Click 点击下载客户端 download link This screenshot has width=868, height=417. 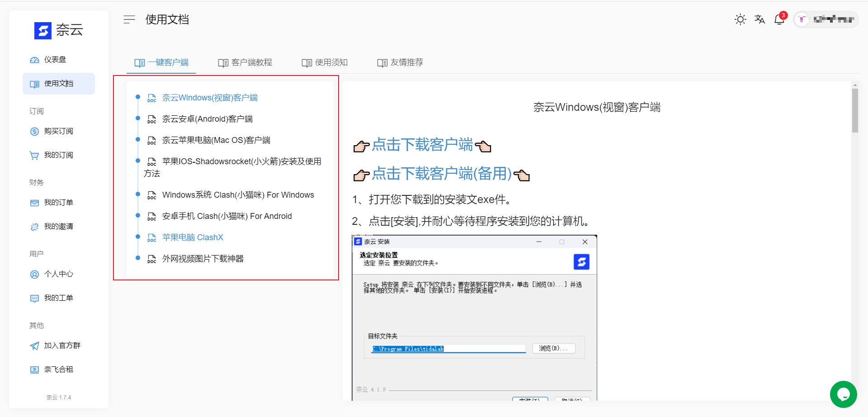[422, 145]
